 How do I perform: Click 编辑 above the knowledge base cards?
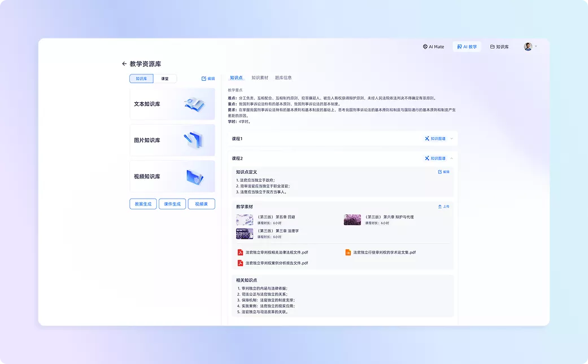click(208, 78)
